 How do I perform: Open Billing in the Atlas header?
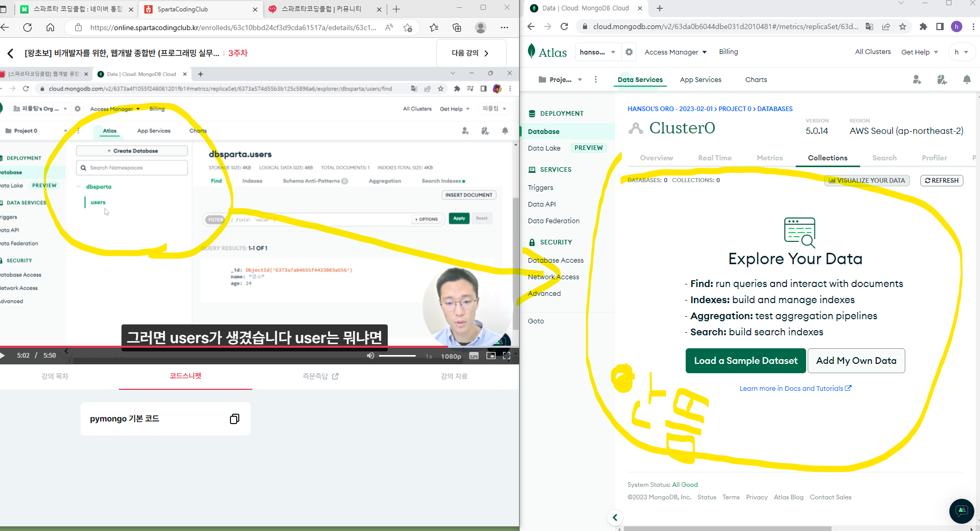728,51
